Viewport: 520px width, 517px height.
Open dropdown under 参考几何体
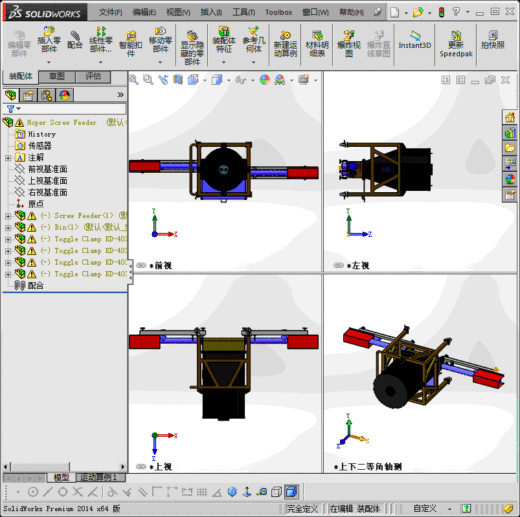click(253, 62)
